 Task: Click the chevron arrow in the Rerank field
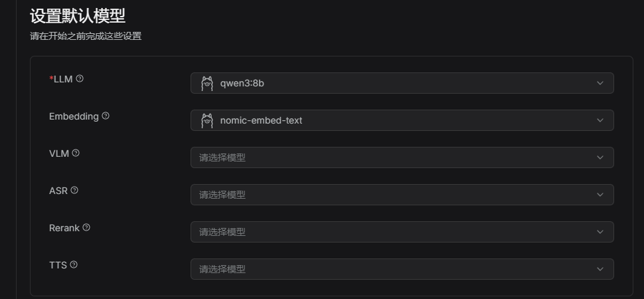pos(600,232)
